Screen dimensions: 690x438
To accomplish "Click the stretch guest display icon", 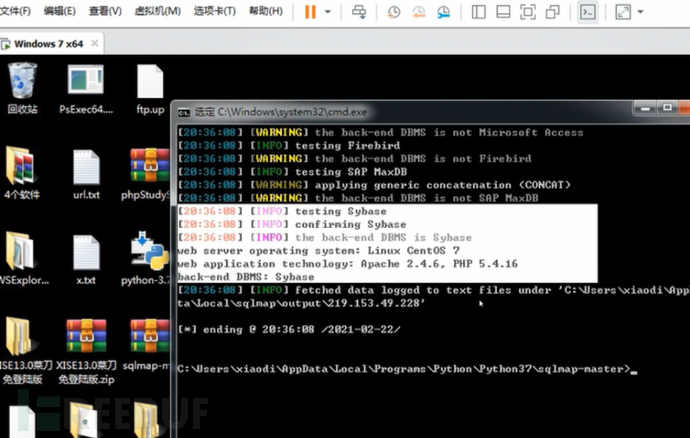I will [x=623, y=12].
